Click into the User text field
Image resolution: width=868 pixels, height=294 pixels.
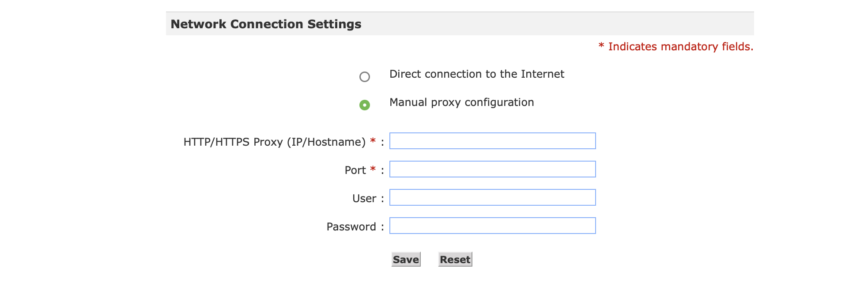point(492,197)
